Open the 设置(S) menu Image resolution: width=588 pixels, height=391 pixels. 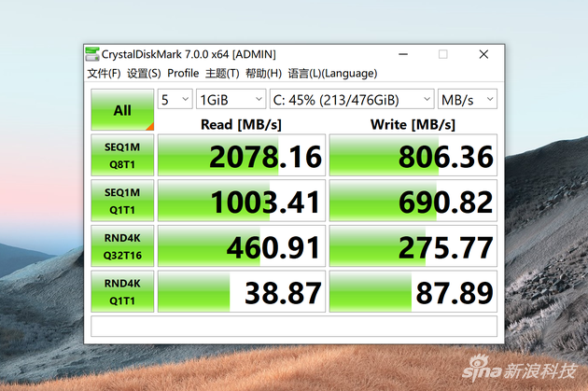click(x=144, y=74)
